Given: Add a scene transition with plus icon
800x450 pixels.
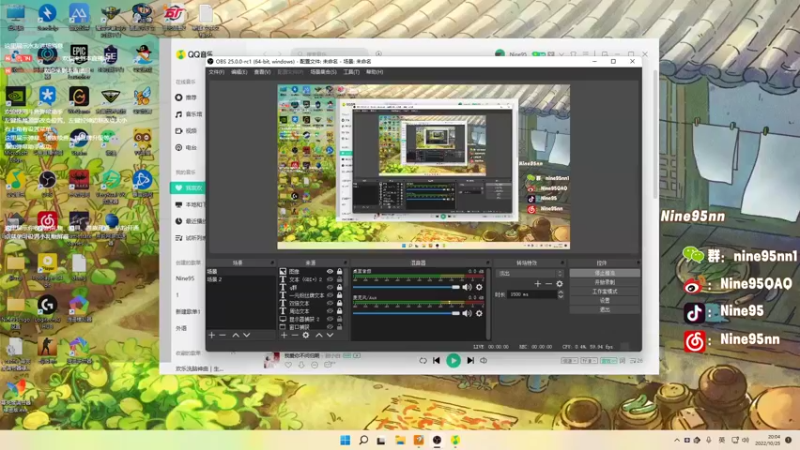Looking at the screenshot, I should (x=537, y=284).
